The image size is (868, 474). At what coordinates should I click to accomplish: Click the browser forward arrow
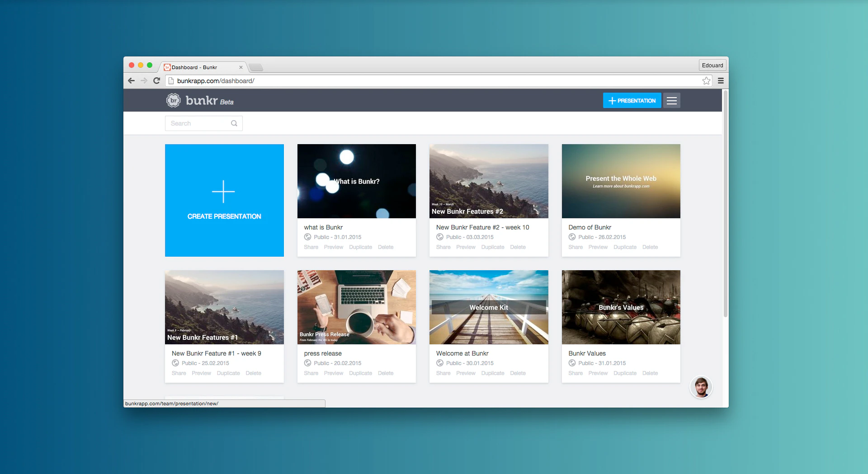click(x=144, y=81)
